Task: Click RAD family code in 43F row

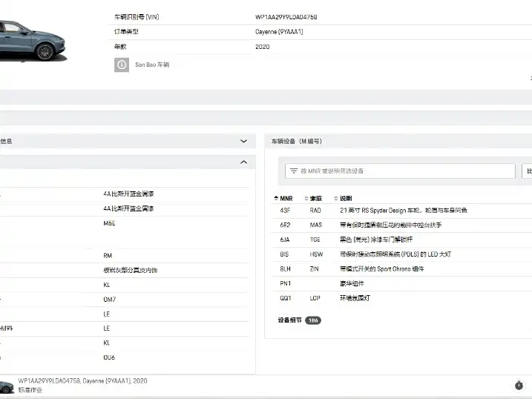Action: coord(315,211)
